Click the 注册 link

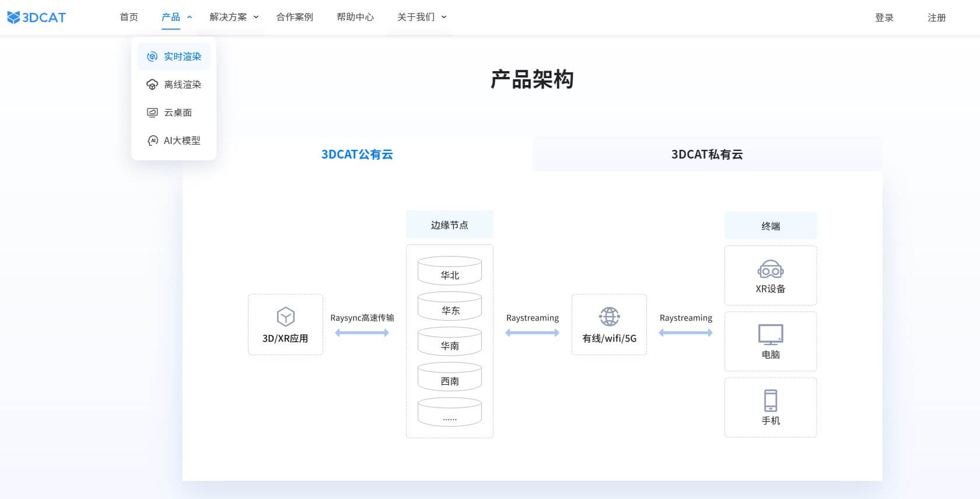pyautogui.click(x=937, y=18)
